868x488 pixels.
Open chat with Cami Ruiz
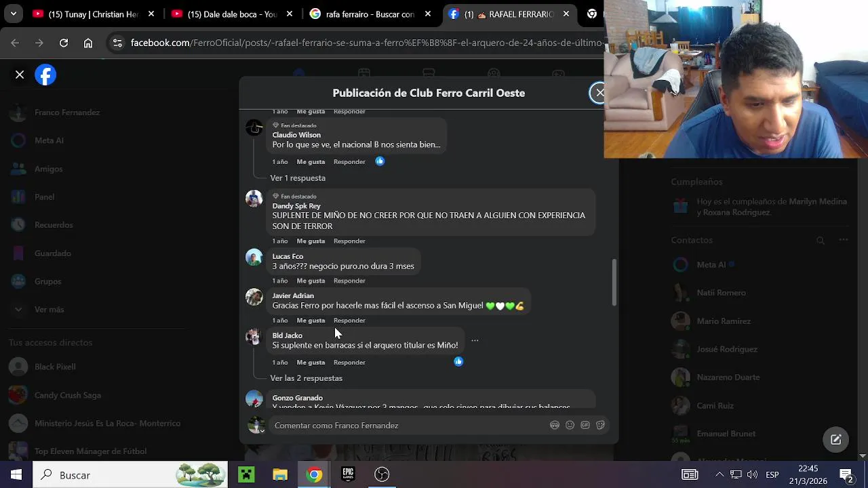[x=715, y=405]
